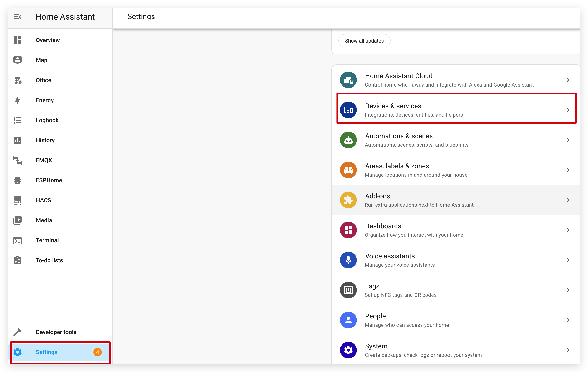
Task: Open People via its right chevron
Action: point(568,320)
